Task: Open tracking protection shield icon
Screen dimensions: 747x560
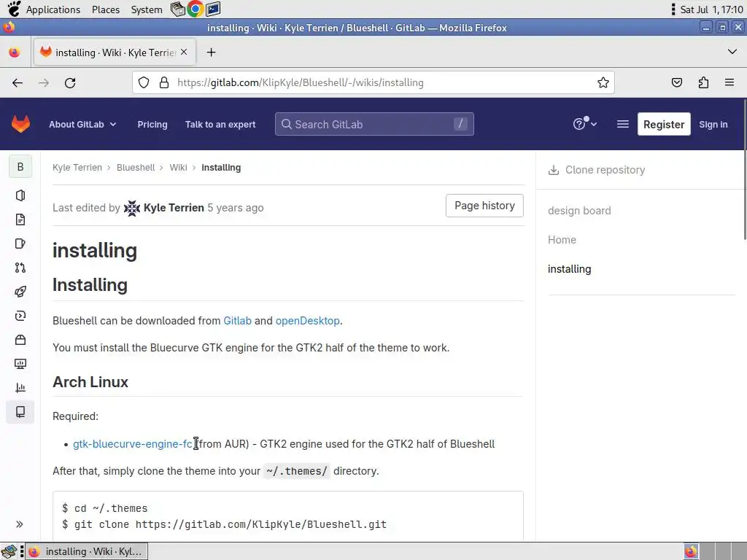Action: click(144, 83)
